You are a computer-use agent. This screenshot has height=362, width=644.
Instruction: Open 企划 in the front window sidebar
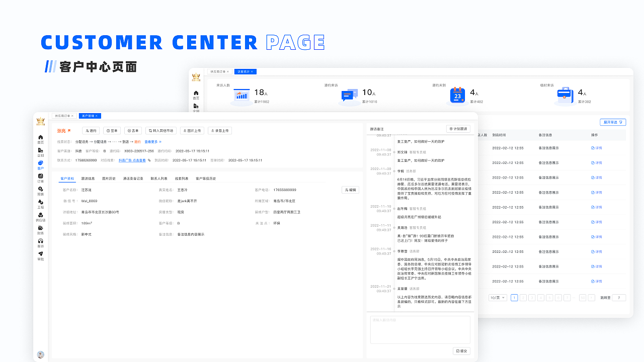pos(40,152)
